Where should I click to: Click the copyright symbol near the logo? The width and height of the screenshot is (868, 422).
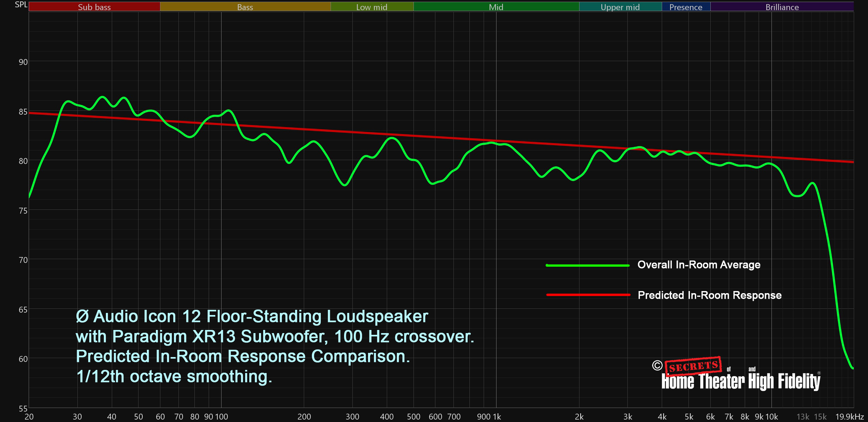click(657, 365)
